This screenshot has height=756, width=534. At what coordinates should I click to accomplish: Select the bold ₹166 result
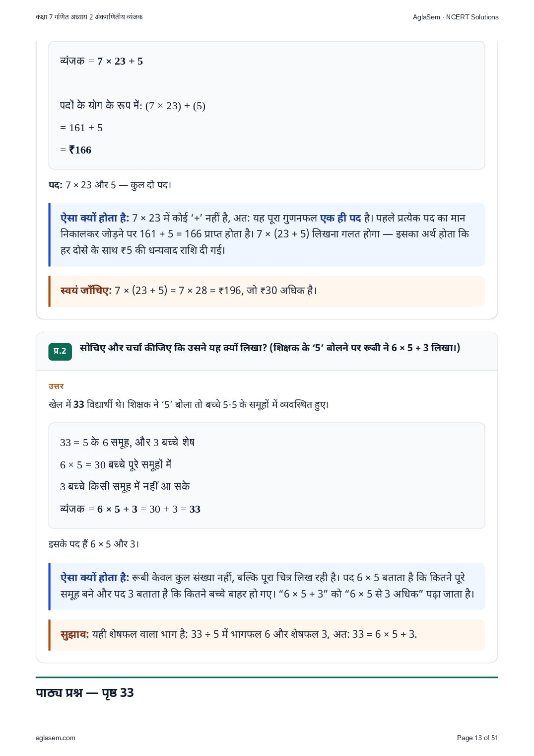point(80,150)
